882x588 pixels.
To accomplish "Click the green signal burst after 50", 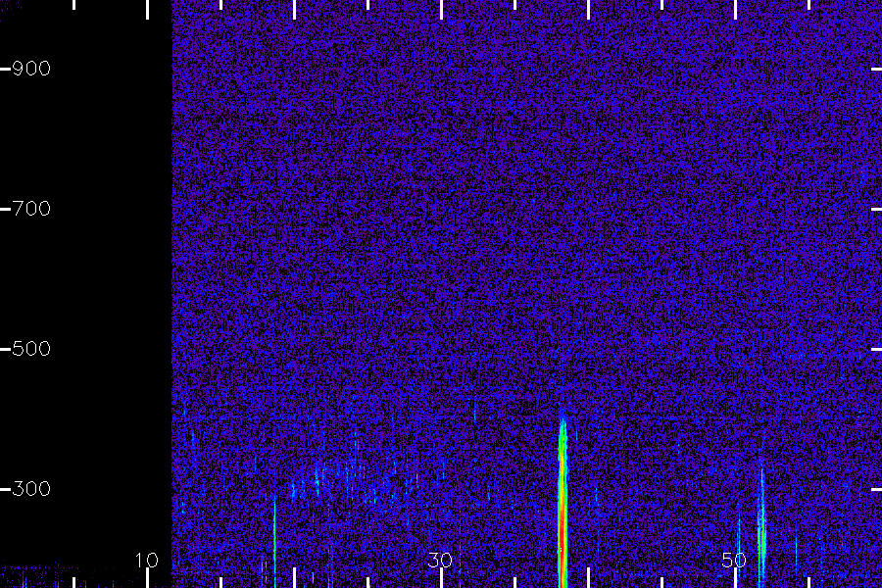I will tap(761, 523).
